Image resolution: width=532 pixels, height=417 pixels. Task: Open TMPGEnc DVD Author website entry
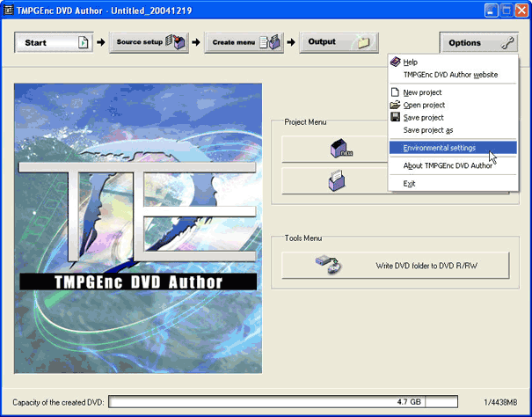point(450,75)
